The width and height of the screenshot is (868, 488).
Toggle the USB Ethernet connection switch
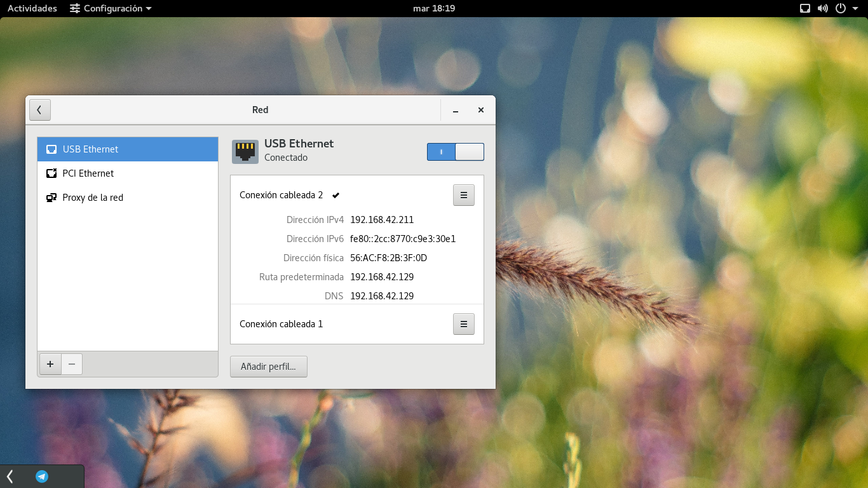coord(456,152)
